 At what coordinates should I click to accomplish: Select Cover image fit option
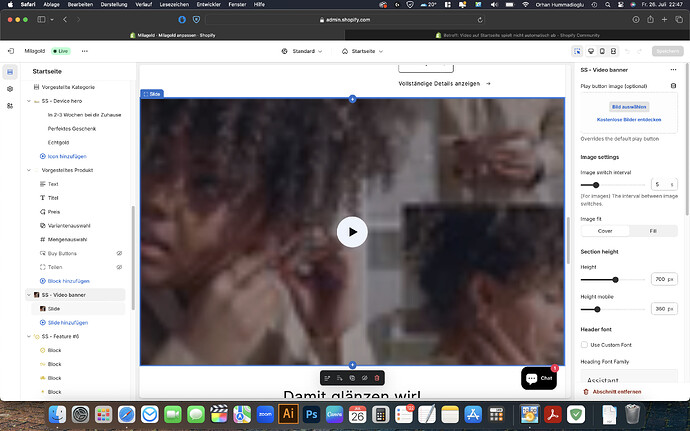pyautogui.click(x=605, y=231)
